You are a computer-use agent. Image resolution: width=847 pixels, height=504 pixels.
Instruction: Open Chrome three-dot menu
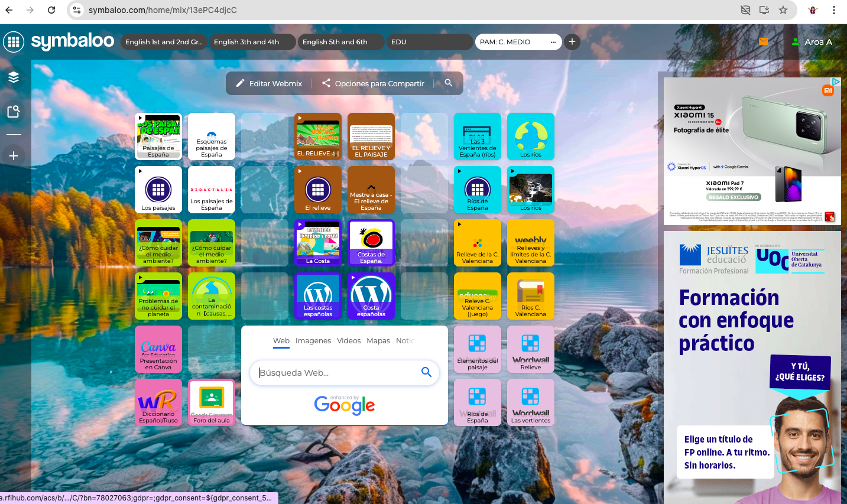click(x=833, y=10)
